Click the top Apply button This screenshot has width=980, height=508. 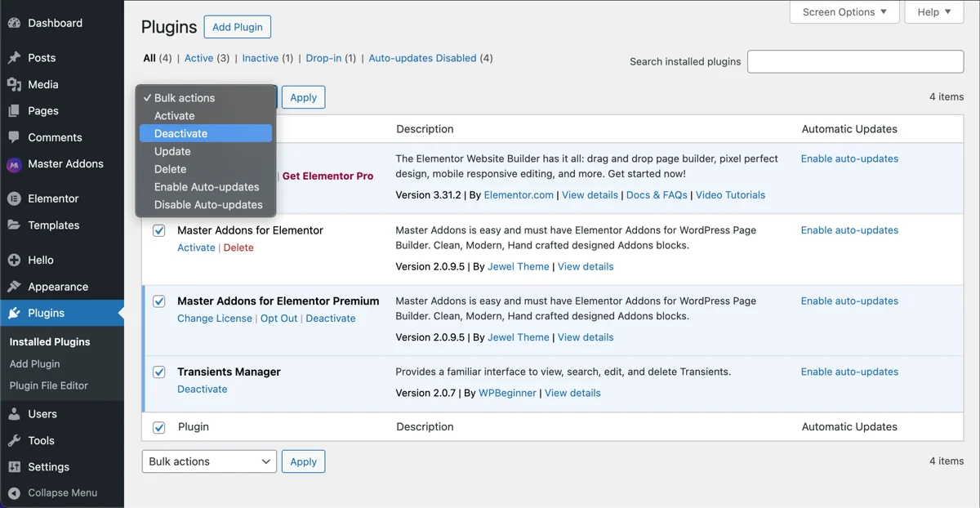tap(304, 97)
